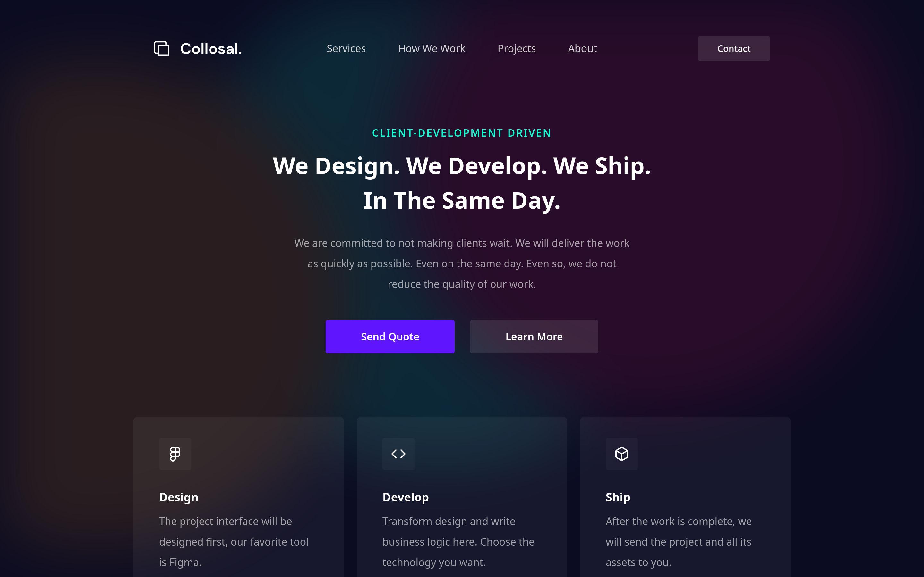Click the Learn More button
The image size is (924, 577).
click(534, 336)
